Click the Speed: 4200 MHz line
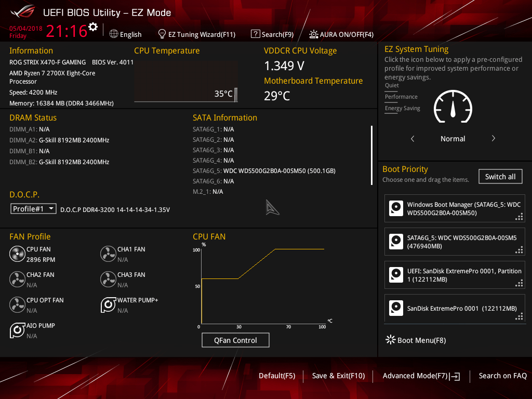The width and height of the screenshot is (532, 399). 33,92
